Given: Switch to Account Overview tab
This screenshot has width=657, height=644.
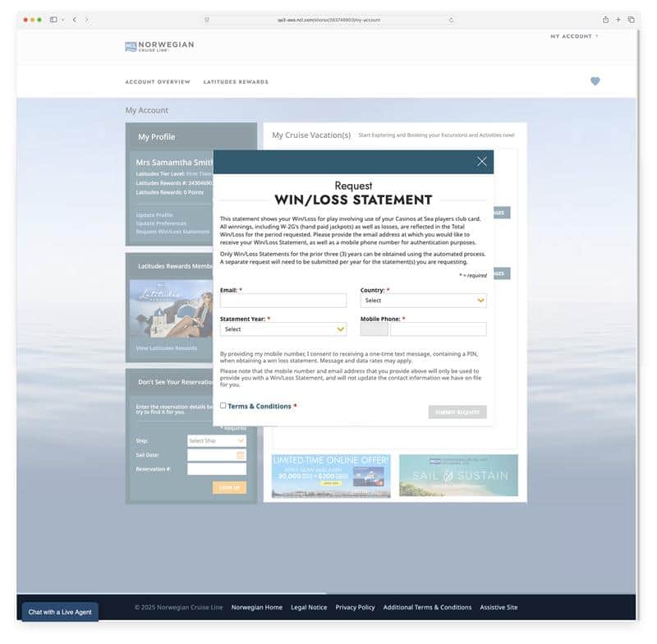Looking at the screenshot, I should 158,82.
